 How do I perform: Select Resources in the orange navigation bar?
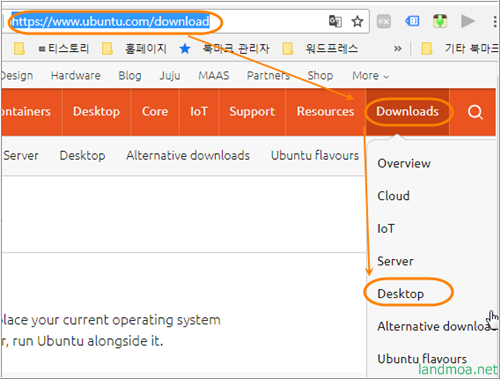point(325,112)
